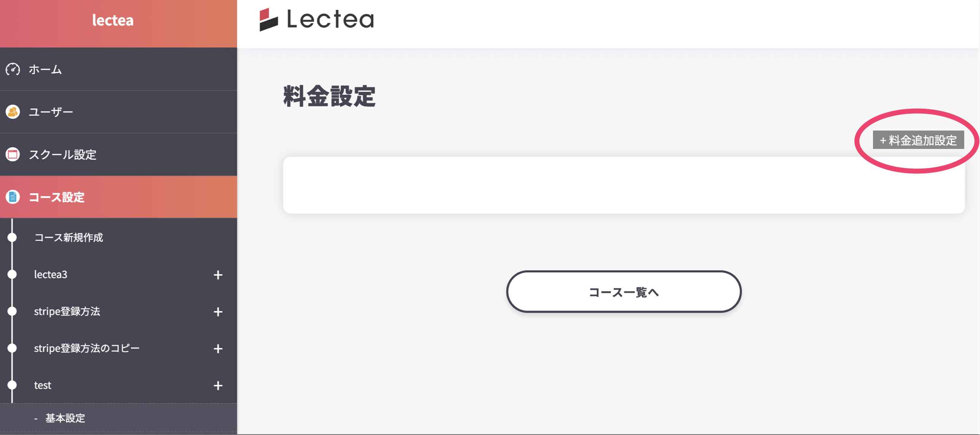Click the コース一覧へ button
The image size is (980, 435).
pyautogui.click(x=623, y=292)
